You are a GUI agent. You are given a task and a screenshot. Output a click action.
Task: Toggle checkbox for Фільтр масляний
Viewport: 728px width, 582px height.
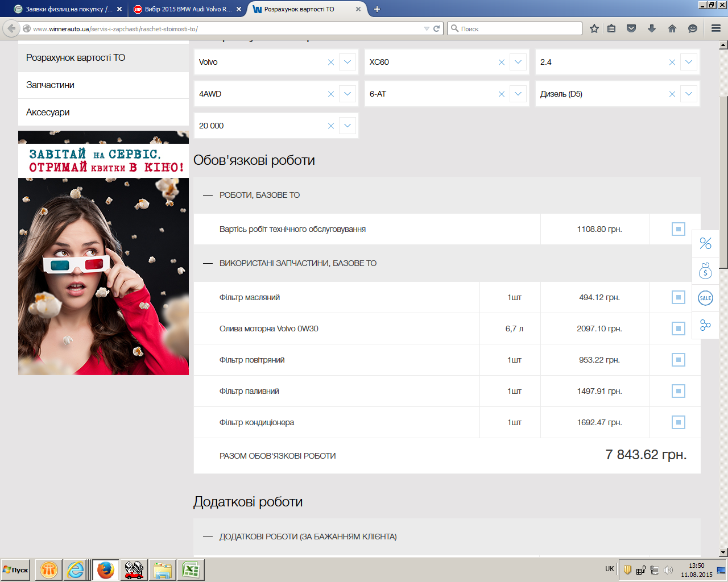pyautogui.click(x=678, y=297)
